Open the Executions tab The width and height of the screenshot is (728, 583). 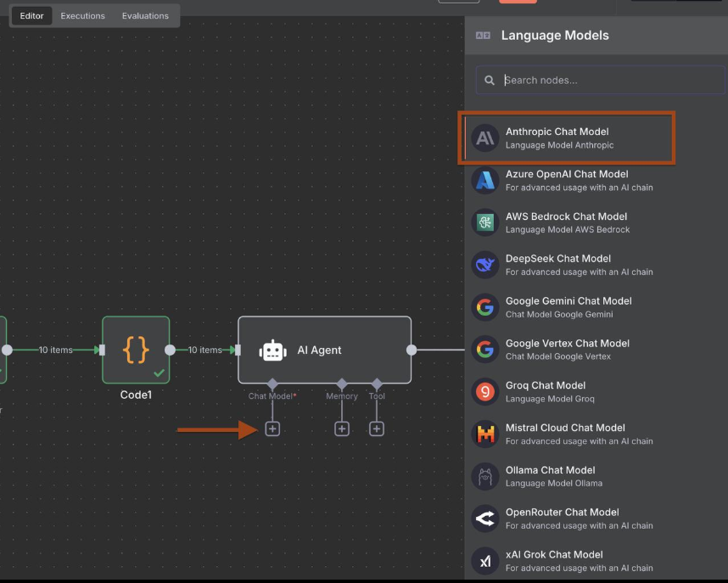point(82,16)
